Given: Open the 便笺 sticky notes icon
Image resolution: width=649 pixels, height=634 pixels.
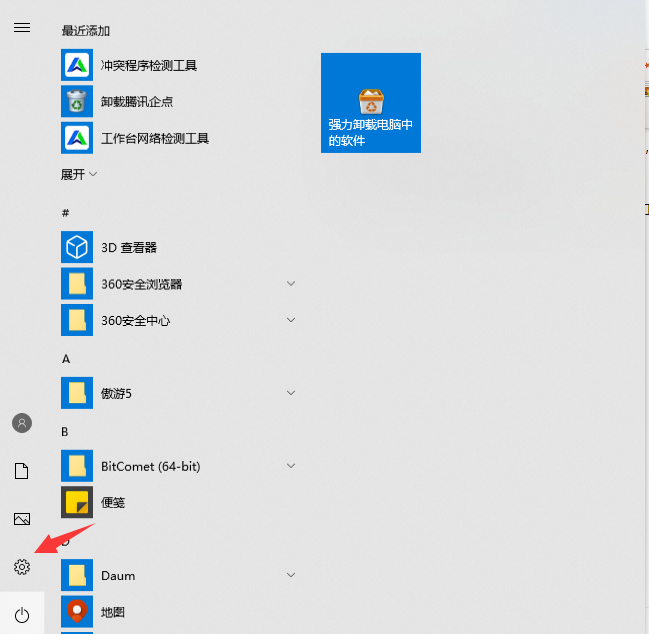Looking at the screenshot, I should click(x=77, y=502).
